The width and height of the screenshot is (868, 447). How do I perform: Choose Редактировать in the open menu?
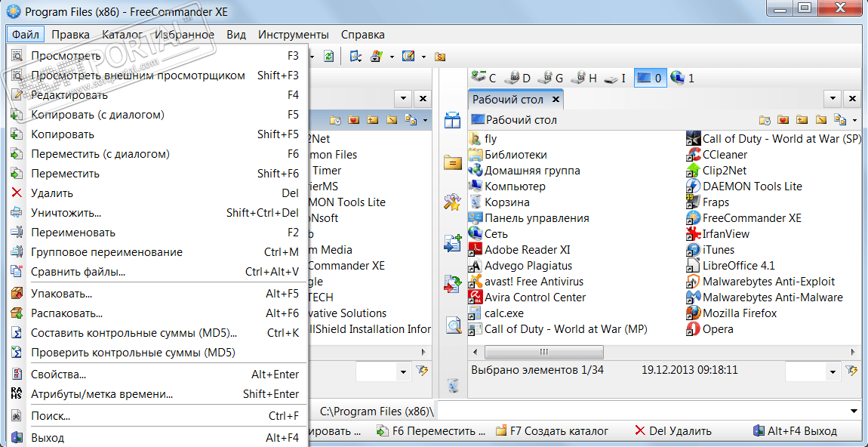coord(155,95)
